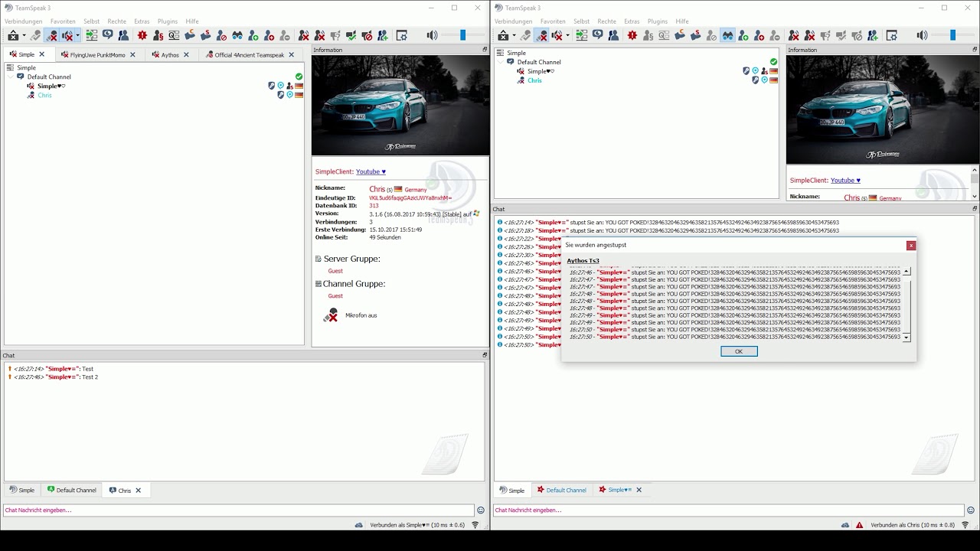
Task: Open contacts manager icon in left toolbar
Action: [x=123, y=35]
